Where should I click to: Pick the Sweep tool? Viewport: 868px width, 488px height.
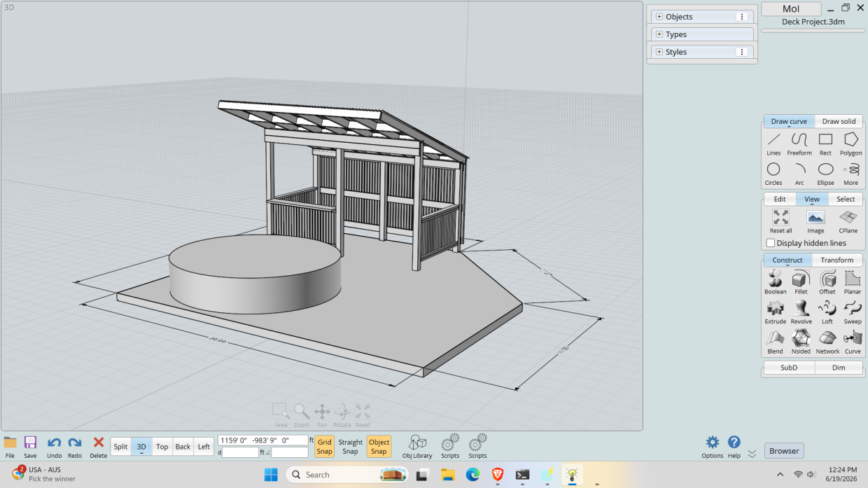tap(853, 312)
